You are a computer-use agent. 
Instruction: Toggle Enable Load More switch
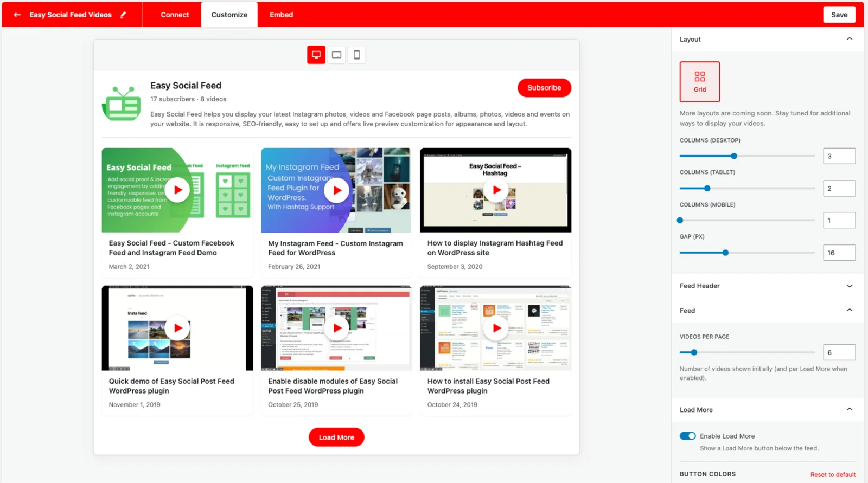tap(687, 436)
